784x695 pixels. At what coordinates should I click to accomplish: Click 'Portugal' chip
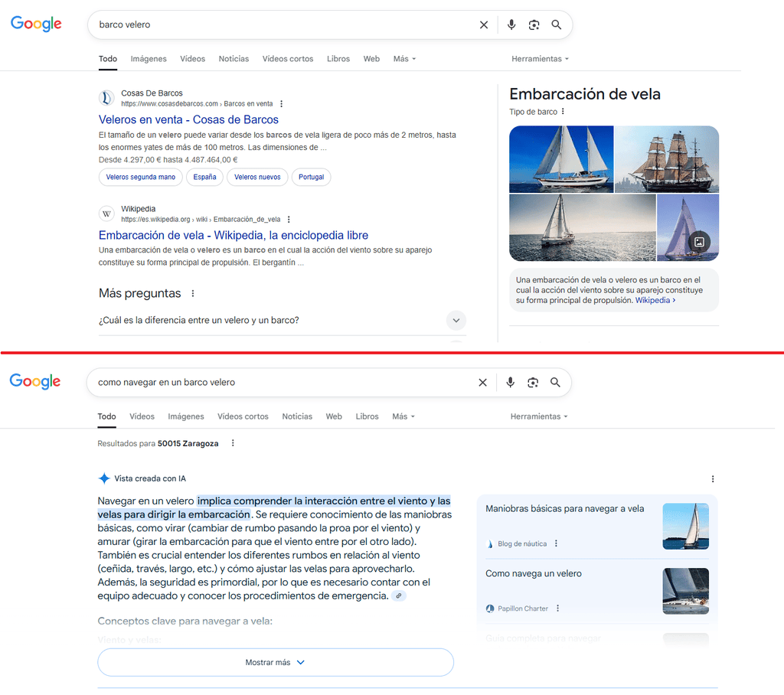pos(311,177)
